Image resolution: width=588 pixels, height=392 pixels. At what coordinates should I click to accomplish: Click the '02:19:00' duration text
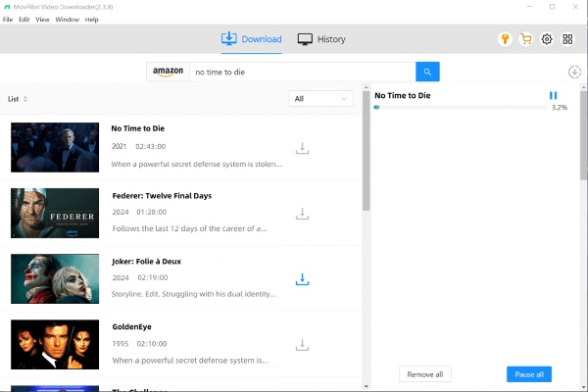[x=153, y=277]
